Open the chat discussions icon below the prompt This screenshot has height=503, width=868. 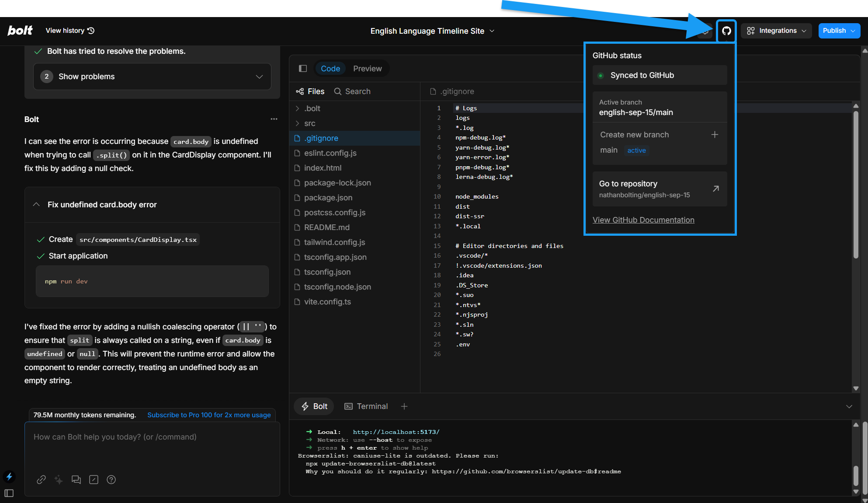(76, 479)
